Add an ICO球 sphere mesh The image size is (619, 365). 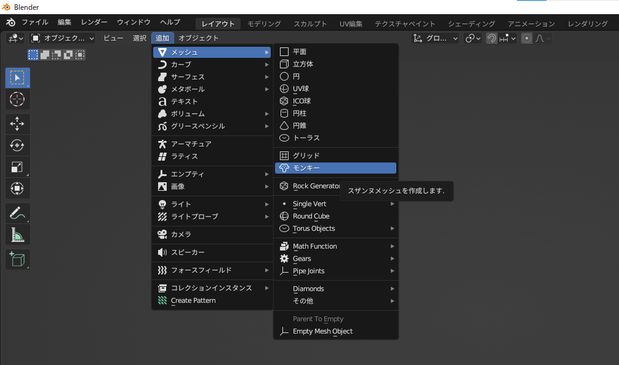[x=336, y=101]
